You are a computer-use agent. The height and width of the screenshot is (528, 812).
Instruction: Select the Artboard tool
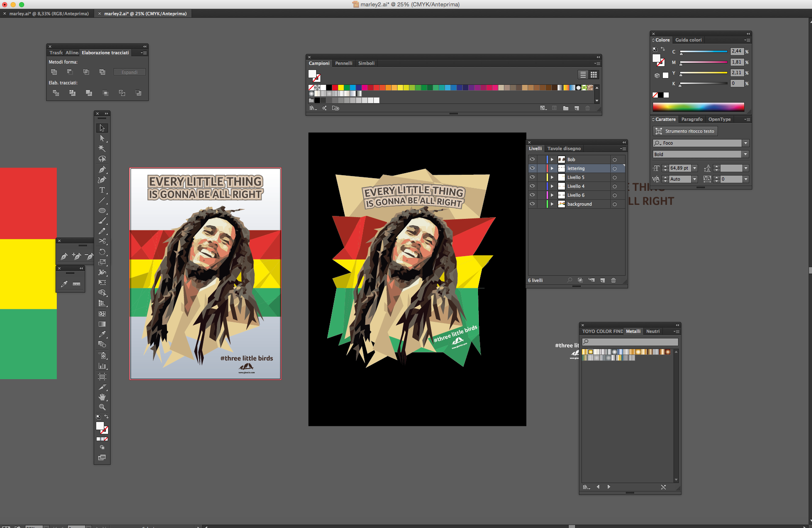pos(102,376)
